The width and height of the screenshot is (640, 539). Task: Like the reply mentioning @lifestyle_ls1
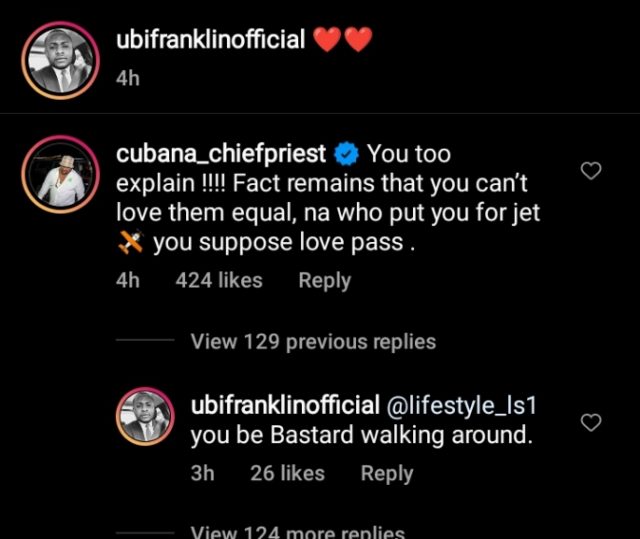(591, 422)
